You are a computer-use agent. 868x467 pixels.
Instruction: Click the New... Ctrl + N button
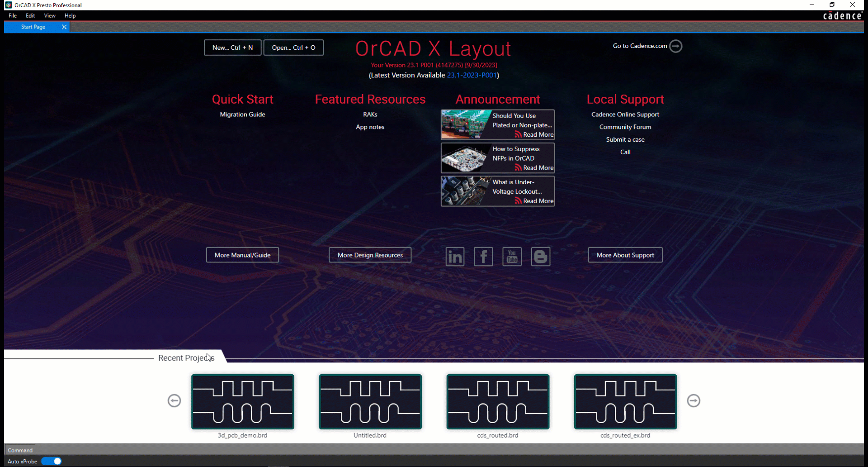click(232, 48)
